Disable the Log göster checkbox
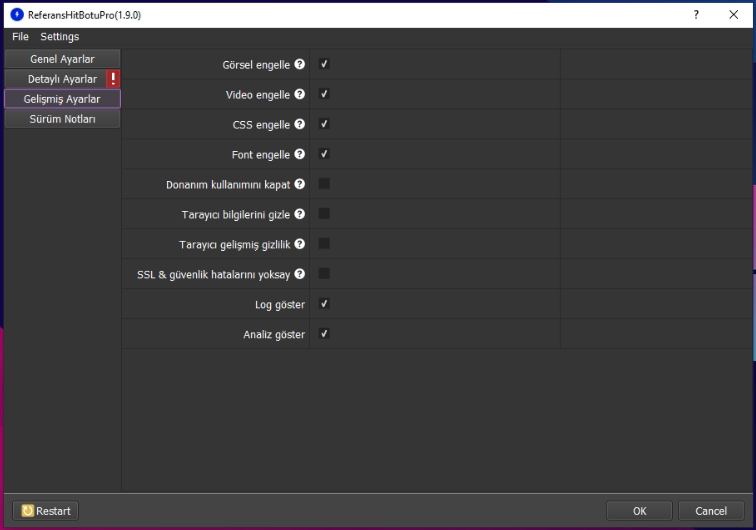The width and height of the screenshot is (756, 530). [x=324, y=304]
